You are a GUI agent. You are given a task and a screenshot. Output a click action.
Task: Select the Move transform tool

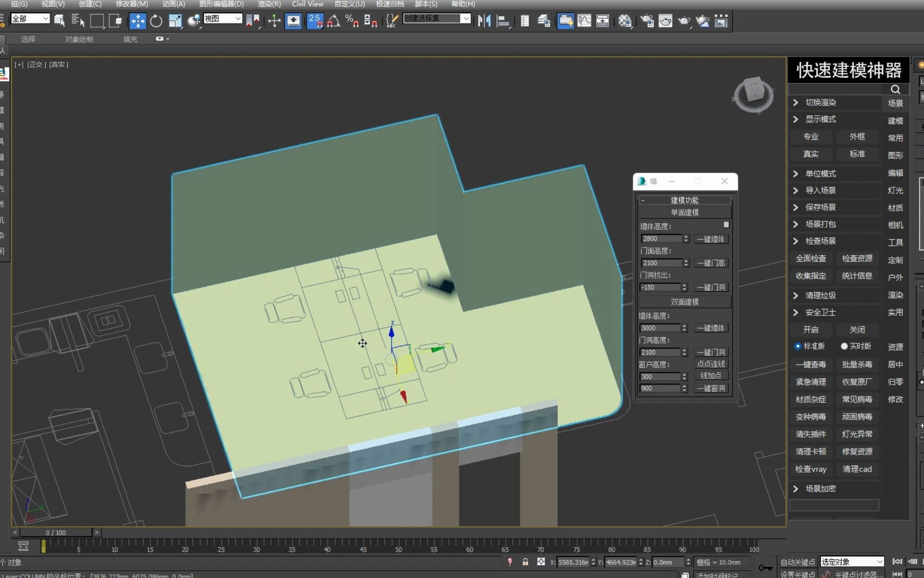coord(138,21)
